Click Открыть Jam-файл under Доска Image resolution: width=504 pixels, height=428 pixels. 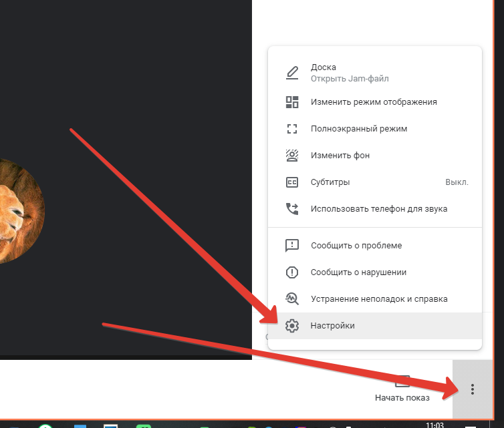click(350, 79)
